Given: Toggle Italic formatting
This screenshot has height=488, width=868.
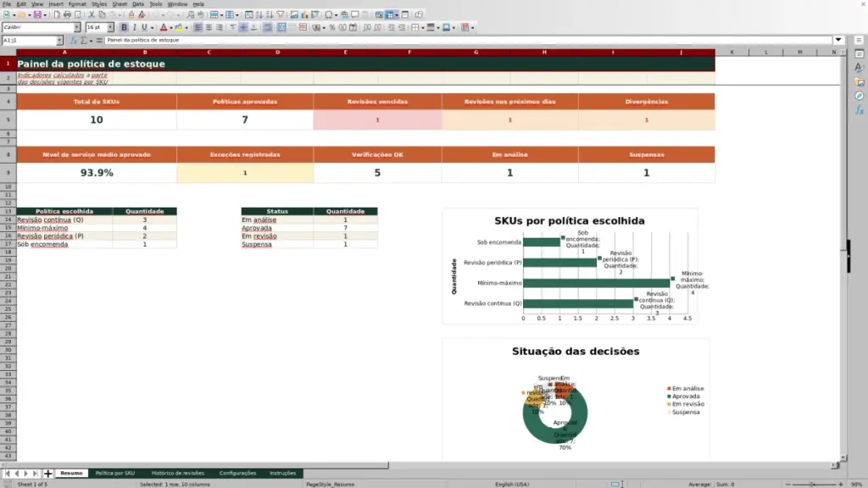Looking at the screenshot, I should coord(135,28).
